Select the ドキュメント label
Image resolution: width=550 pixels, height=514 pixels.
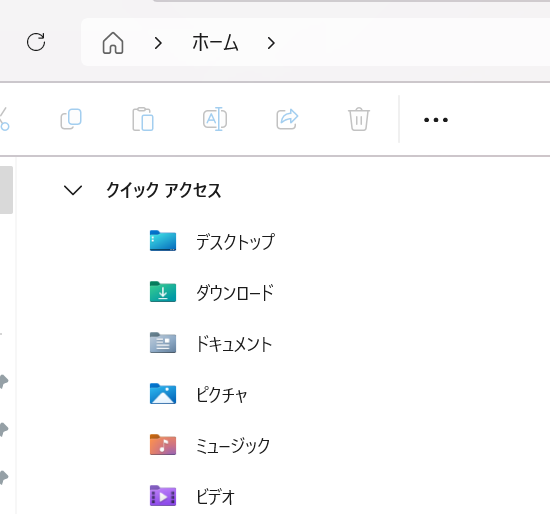click(234, 343)
